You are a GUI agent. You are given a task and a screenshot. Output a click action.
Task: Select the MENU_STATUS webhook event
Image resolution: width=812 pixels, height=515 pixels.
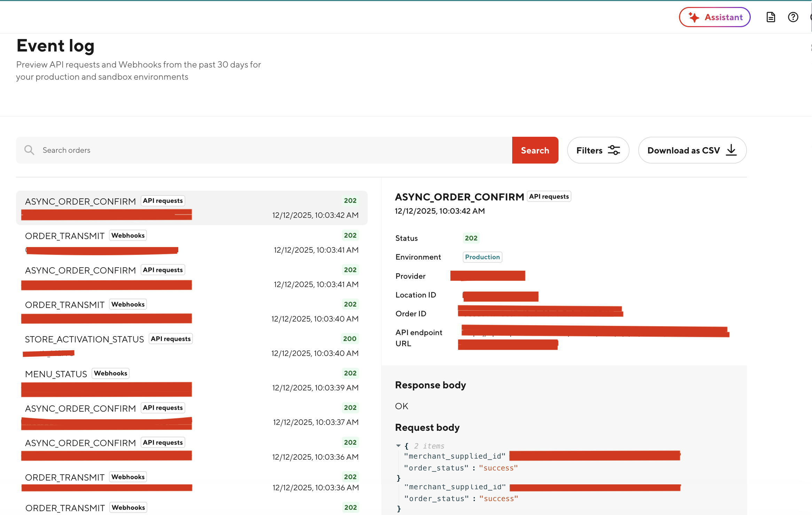click(192, 380)
